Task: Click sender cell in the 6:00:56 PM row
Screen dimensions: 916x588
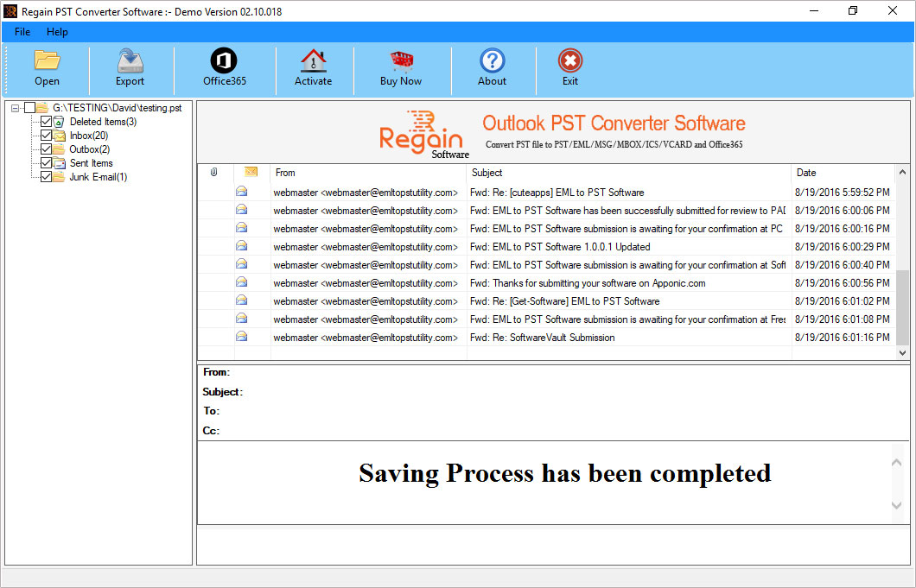Action: click(366, 282)
